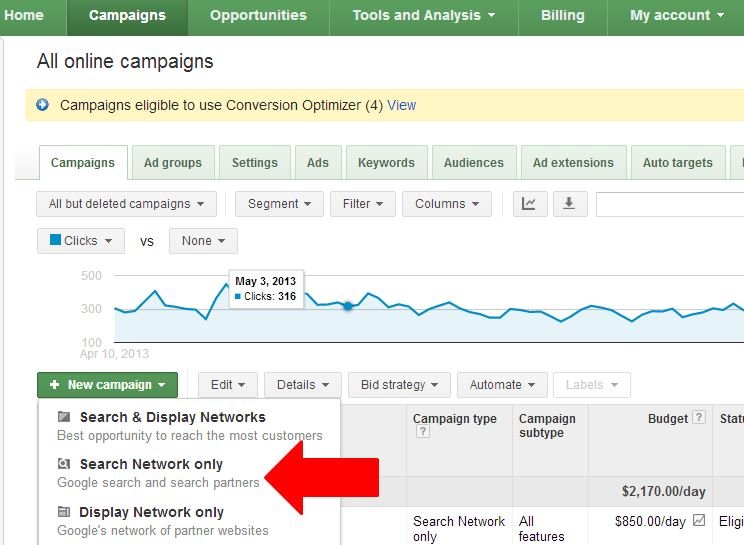This screenshot has width=744, height=545.
Task: Click the download report arrow icon
Action: [x=569, y=204]
